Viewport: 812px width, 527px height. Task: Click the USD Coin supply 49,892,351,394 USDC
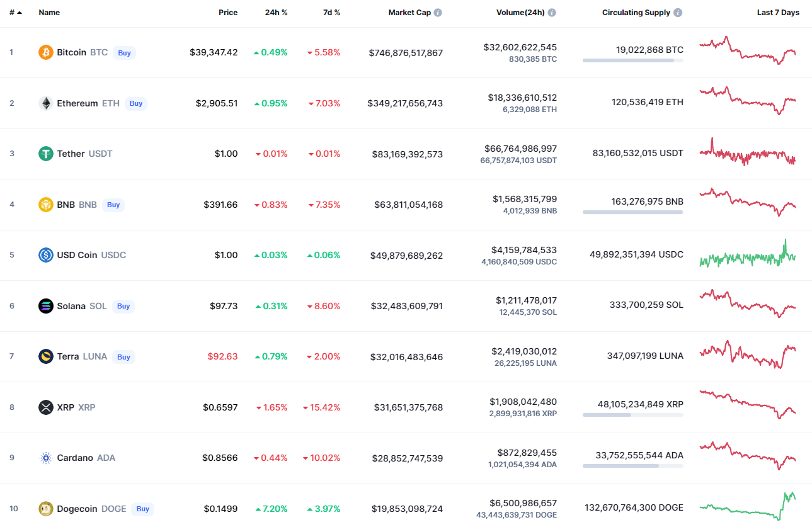pyautogui.click(x=636, y=254)
